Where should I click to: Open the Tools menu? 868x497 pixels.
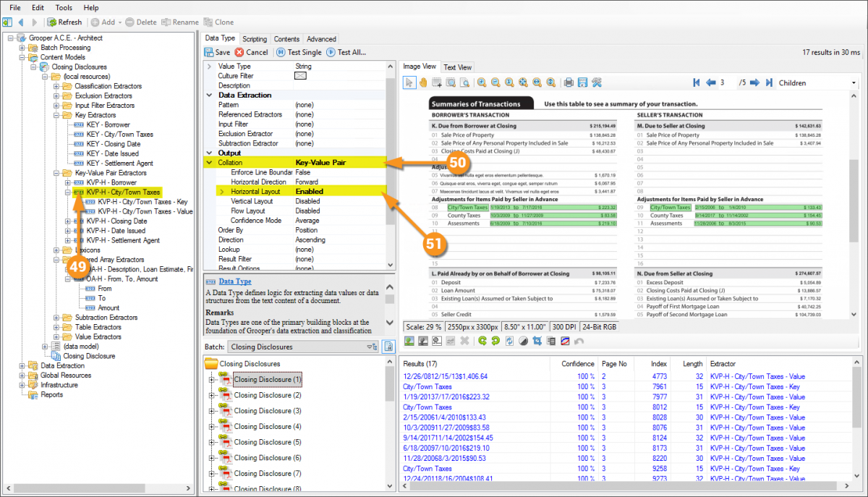[64, 7]
